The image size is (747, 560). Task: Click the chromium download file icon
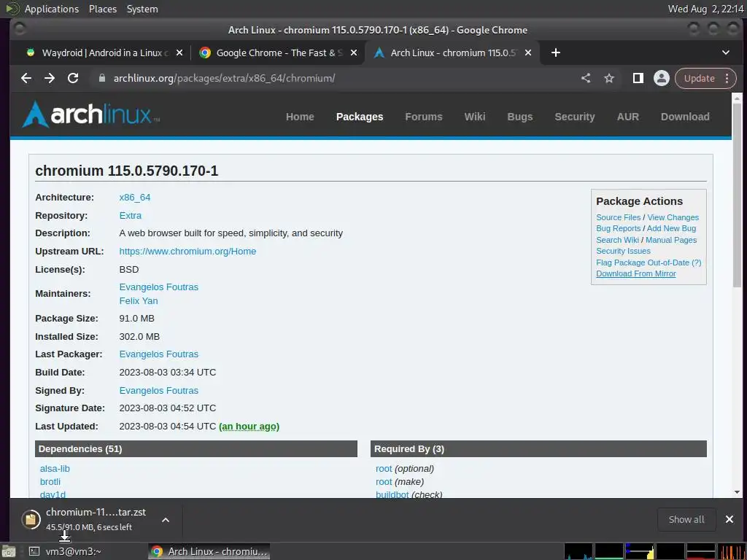click(31, 519)
